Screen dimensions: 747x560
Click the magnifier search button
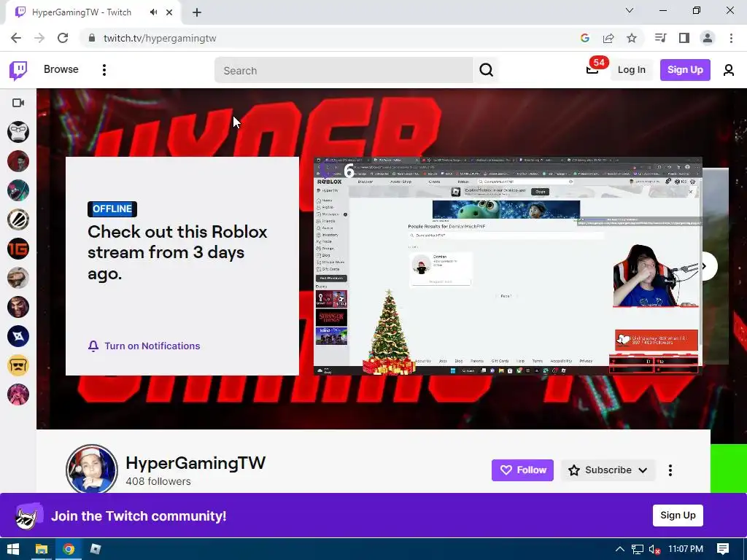point(486,71)
